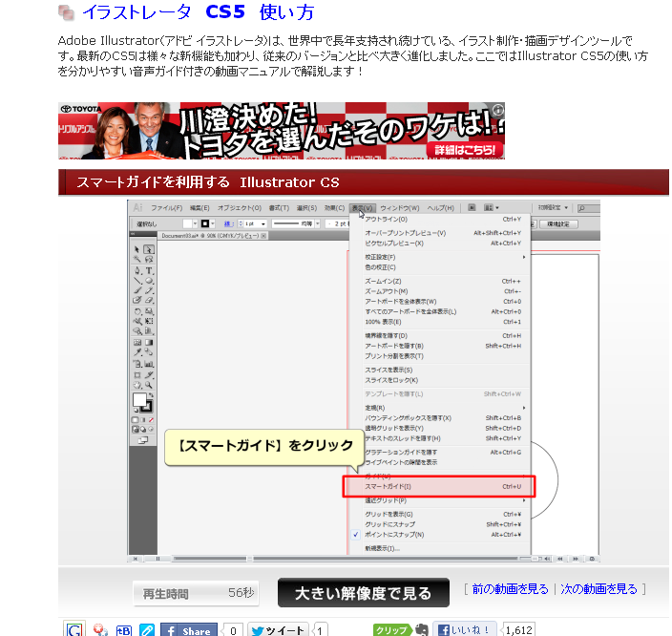Viewport: 672px width, 636px height.
Task: Click the green クリップ button
Action: pos(391,629)
